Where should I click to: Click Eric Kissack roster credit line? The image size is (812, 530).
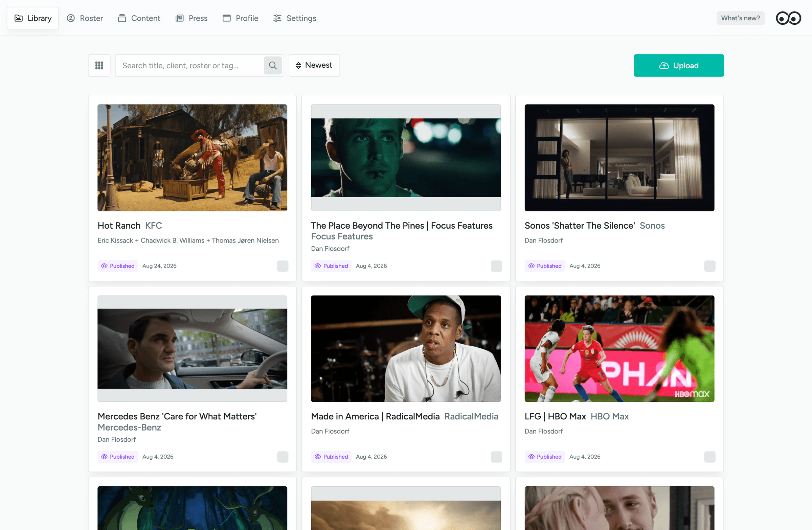[188, 240]
